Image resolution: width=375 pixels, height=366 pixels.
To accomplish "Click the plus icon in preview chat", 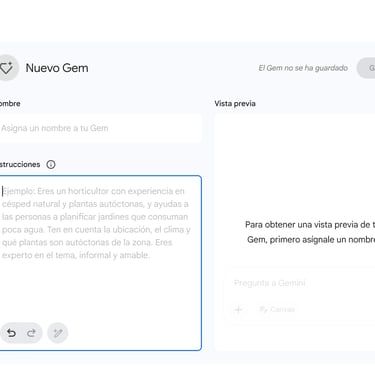I will click(x=238, y=310).
